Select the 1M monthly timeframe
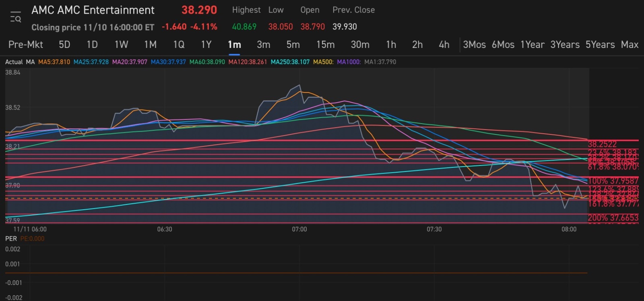This screenshot has height=301, width=644. click(x=150, y=45)
